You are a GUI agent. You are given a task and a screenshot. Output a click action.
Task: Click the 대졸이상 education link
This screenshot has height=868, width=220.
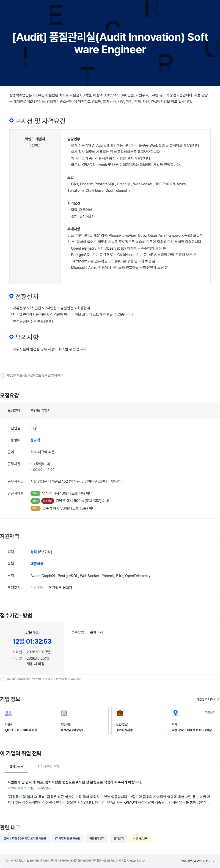[x=37, y=564]
